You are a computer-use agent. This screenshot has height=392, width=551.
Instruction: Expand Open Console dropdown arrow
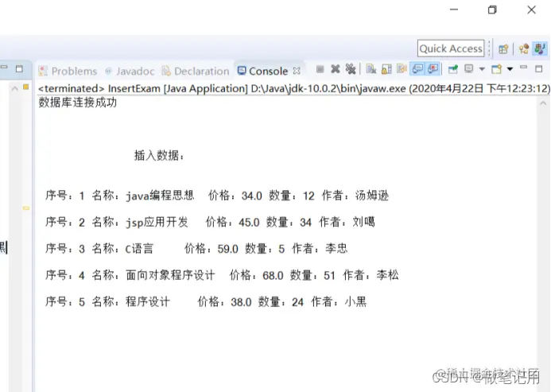coord(510,69)
